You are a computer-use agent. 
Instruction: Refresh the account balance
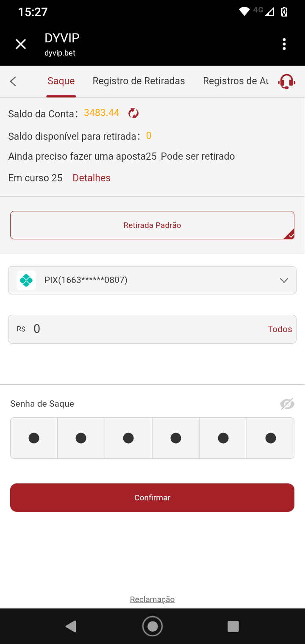point(133,113)
